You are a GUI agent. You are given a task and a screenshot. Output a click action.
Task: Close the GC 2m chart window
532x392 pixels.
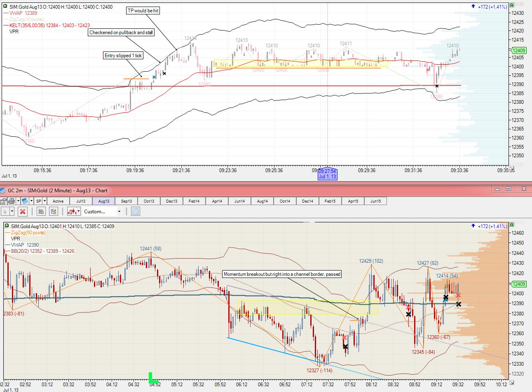tap(524, 189)
